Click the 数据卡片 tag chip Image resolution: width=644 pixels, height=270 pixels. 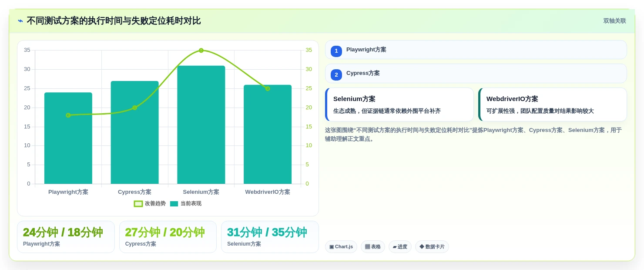432,247
